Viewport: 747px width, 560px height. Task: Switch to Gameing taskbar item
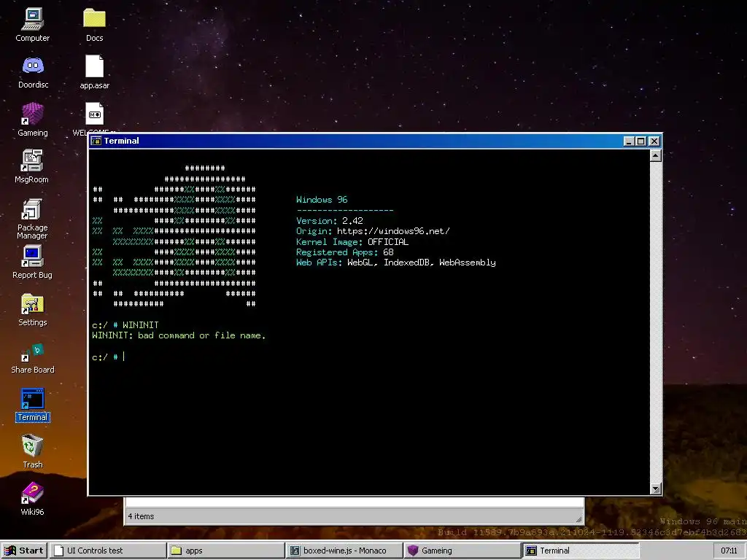[x=462, y=551]
